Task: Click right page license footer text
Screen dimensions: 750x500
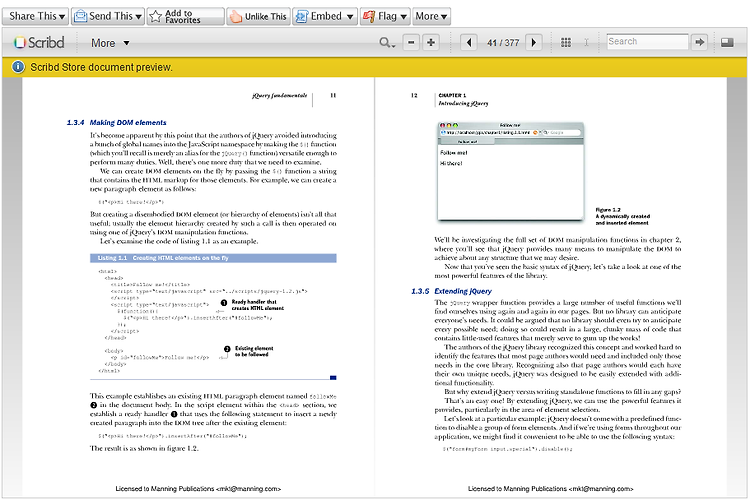Action: click(x=551, y=489)
